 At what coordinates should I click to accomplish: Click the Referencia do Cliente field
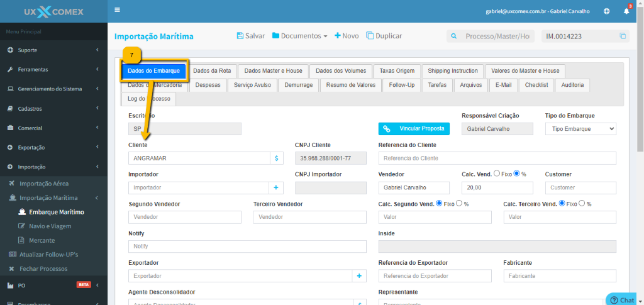coord(497,158)
